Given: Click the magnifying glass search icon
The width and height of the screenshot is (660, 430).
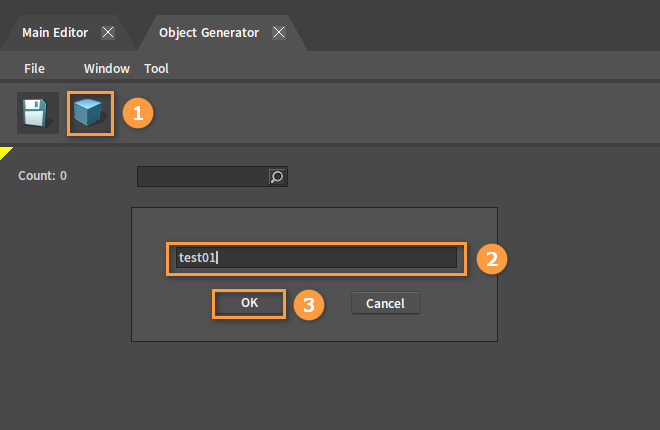Looking at the screenshot, I should coord(277,177).
